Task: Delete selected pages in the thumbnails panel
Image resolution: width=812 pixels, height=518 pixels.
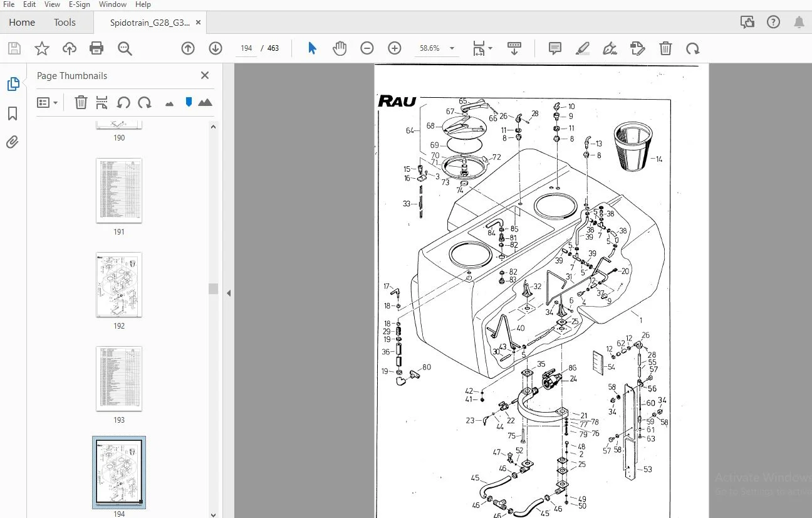Action: pos(81,102)
